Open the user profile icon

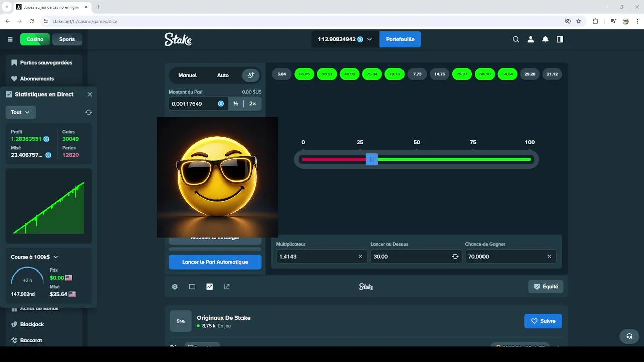click(x=530, y=39)
